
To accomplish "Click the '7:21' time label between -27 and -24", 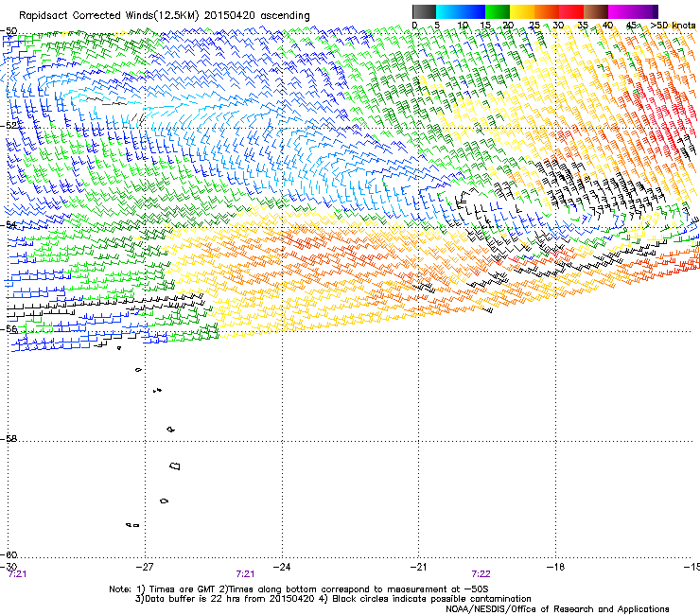I will click(x=245, y=574).
